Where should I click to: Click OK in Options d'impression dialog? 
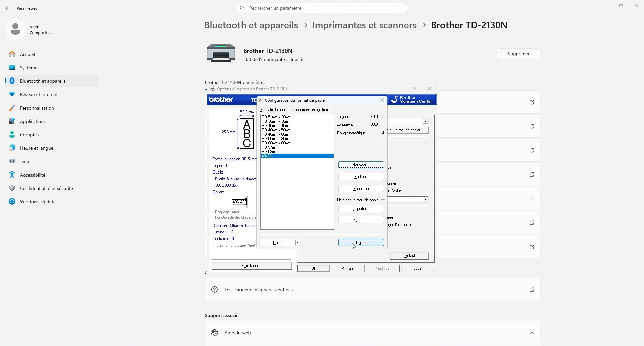[x=314, y=268]
